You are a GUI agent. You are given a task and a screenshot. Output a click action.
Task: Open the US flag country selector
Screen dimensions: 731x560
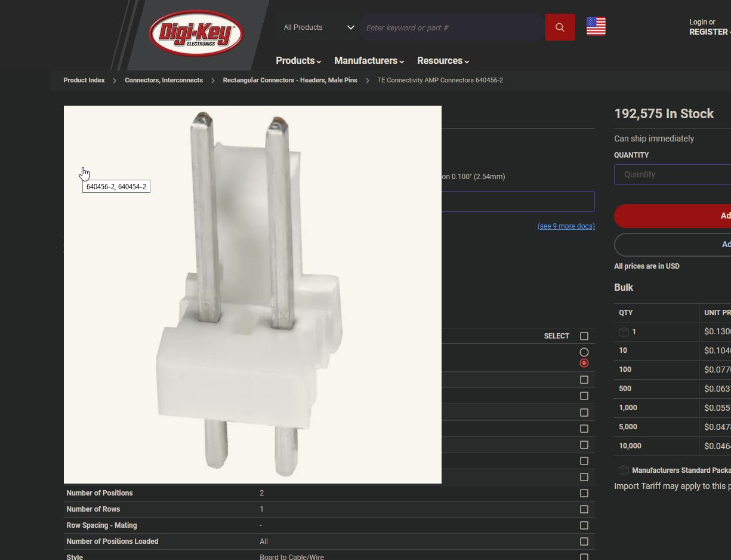(x=596, y=26)
